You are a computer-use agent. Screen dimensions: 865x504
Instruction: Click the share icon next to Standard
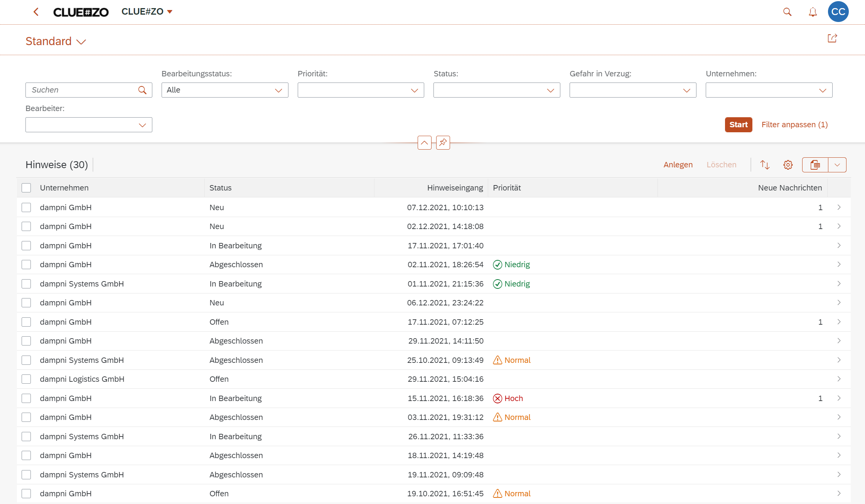tap(832, 38)
